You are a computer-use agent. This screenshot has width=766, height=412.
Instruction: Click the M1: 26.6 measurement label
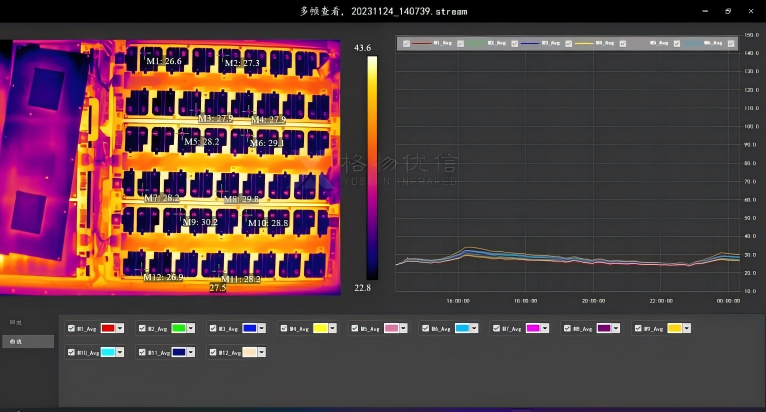[164, 61]
